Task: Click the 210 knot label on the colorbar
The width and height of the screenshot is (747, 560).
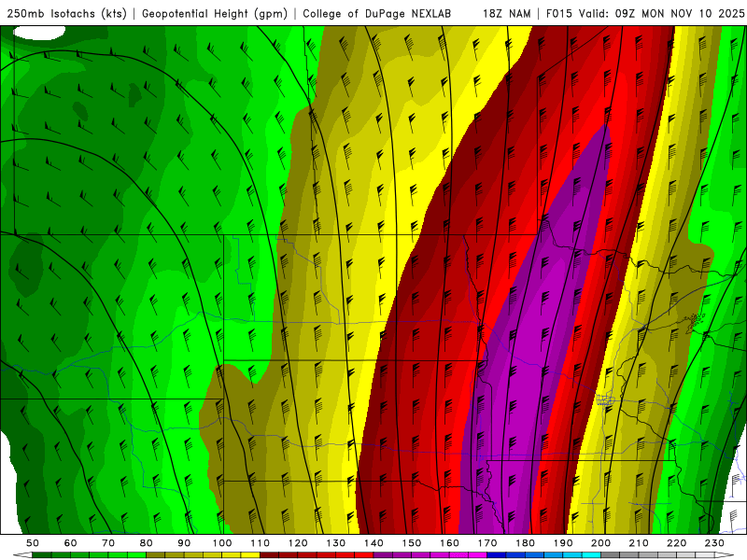Action: pyautogui.click(x=639, y=543)
